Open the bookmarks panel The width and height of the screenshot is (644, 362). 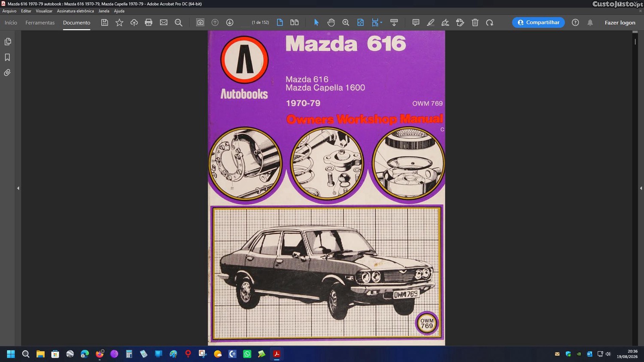pyautogui.click(x=7, y=57)
